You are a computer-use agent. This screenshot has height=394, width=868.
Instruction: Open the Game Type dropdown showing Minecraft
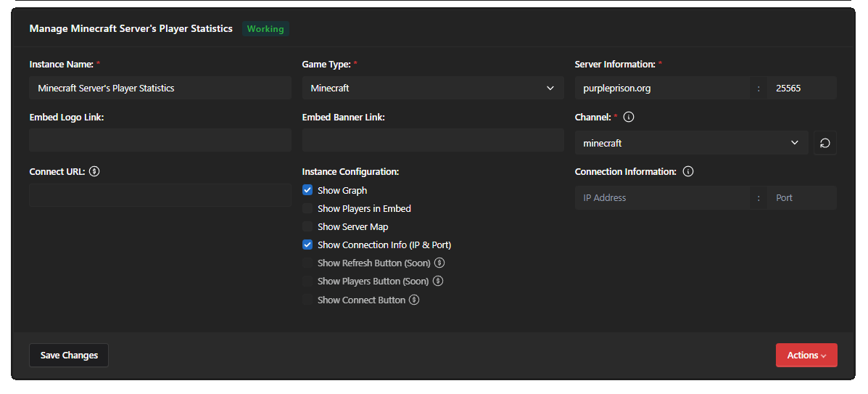coord(433,88)
